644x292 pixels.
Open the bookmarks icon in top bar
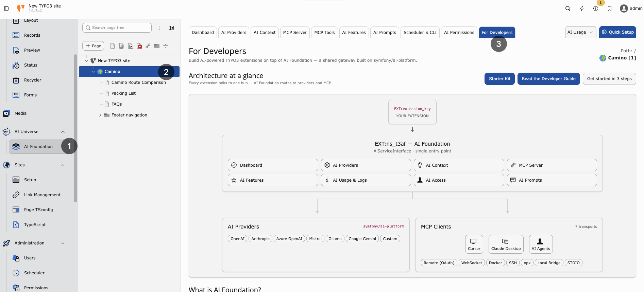pos(610,8)
